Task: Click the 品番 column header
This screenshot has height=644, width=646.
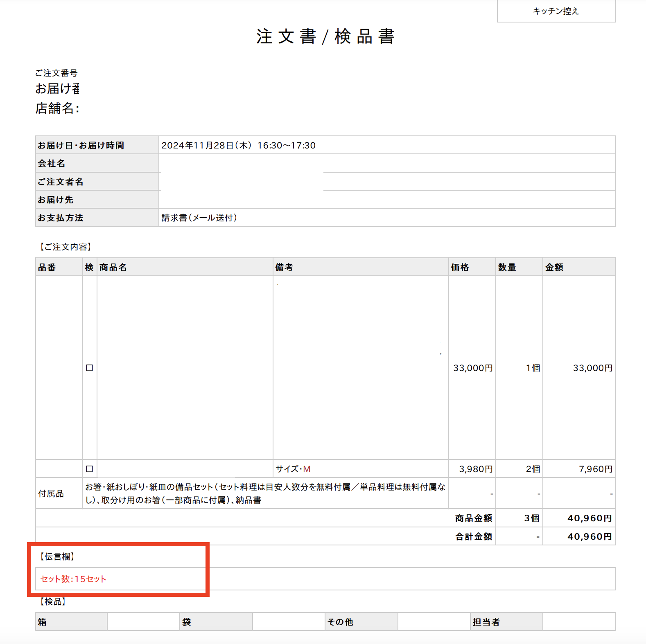Action: [x=59, y=267]
